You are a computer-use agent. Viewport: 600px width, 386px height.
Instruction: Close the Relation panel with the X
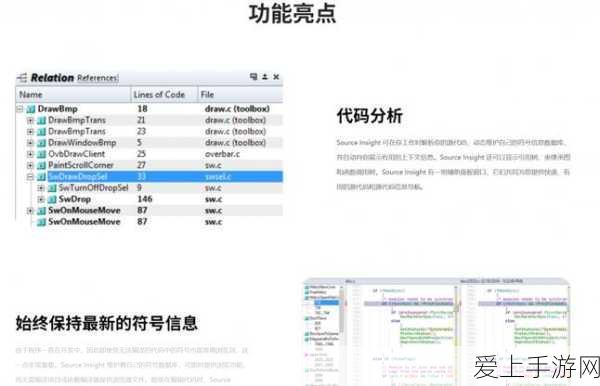276,77
